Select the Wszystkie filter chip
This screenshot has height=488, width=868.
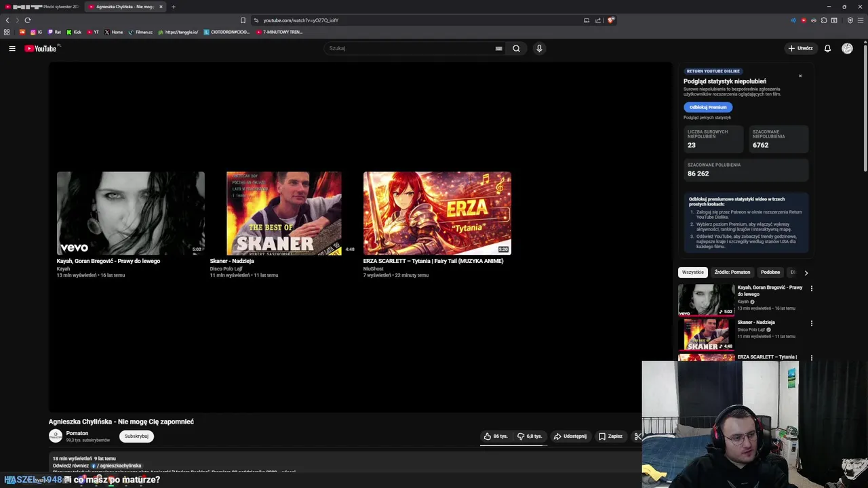pyautogui.click(x=692, y=272)
